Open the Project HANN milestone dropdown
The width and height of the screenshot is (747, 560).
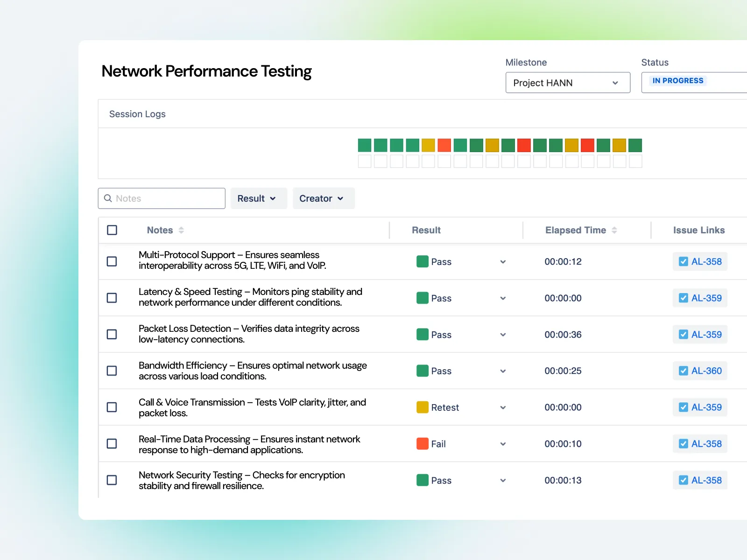point(567,83)
